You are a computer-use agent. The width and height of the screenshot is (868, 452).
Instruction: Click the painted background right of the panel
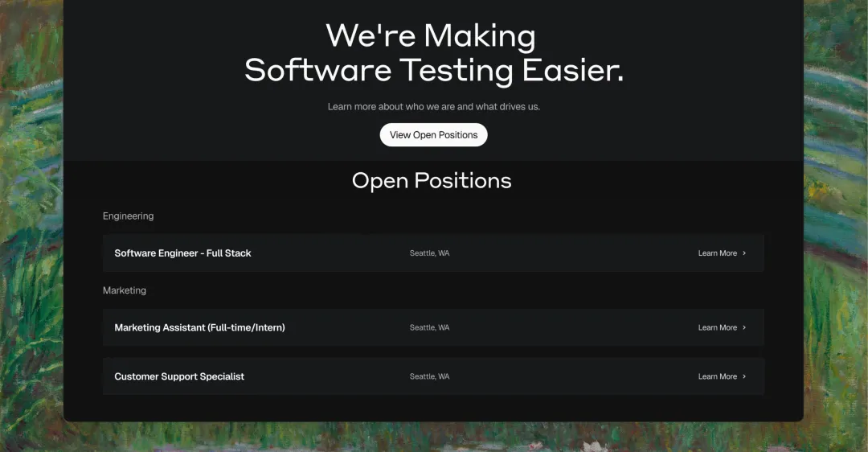point(836,241)
